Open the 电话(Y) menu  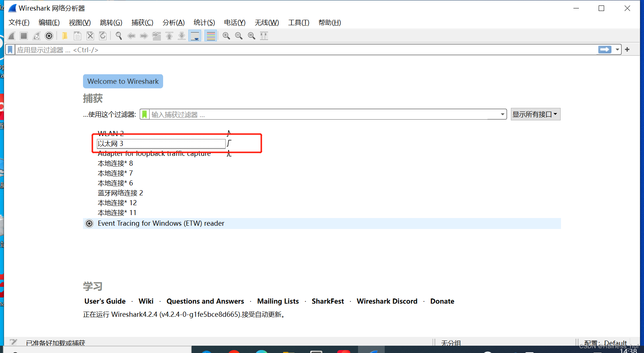pyautogui.click(x=235, y=23)
